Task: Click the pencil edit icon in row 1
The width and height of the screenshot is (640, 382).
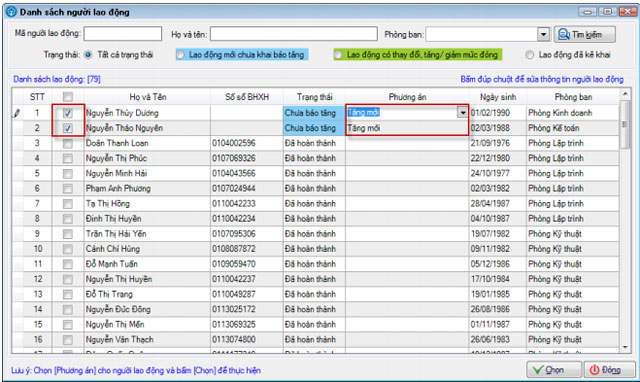Action: (x=17, y=113)
